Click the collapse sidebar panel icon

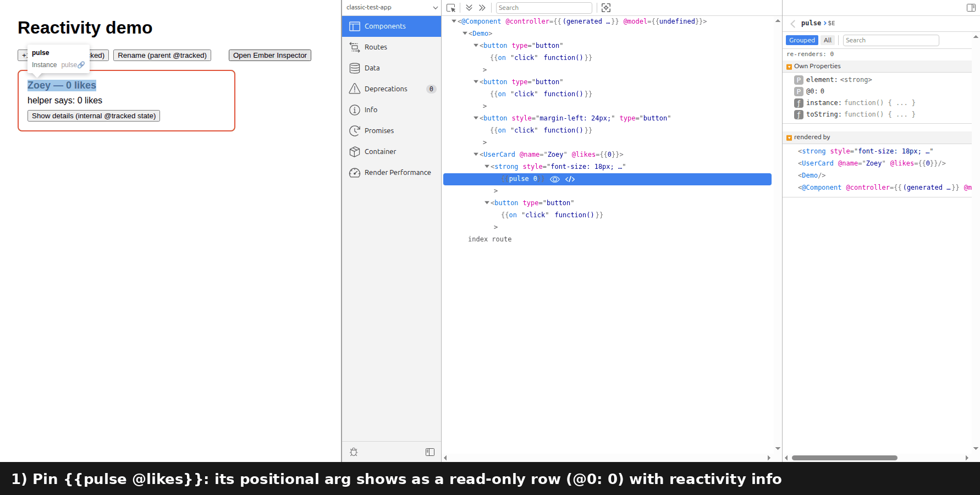[x=430, y=452]
